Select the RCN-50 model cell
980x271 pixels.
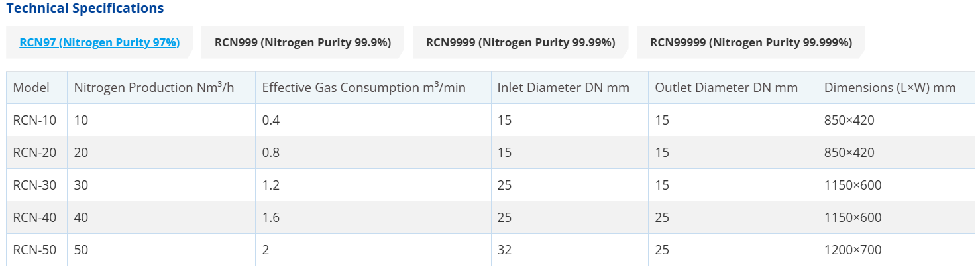click(x=34, y=250)
